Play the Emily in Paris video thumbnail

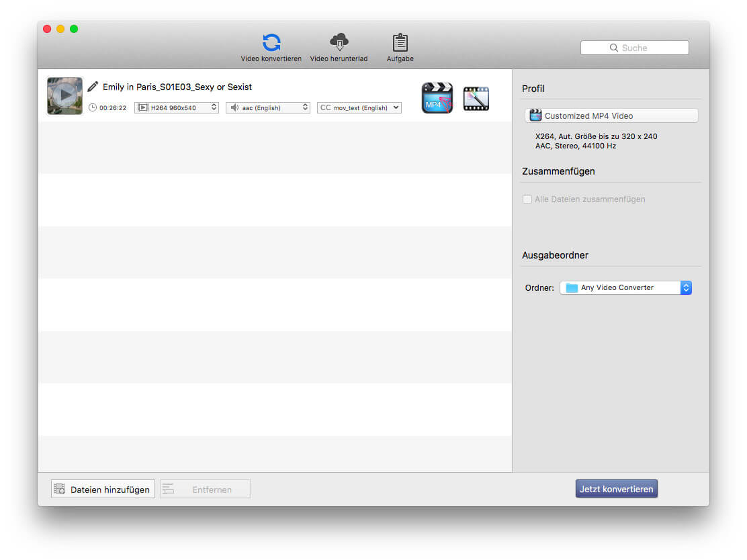[64, 96]
